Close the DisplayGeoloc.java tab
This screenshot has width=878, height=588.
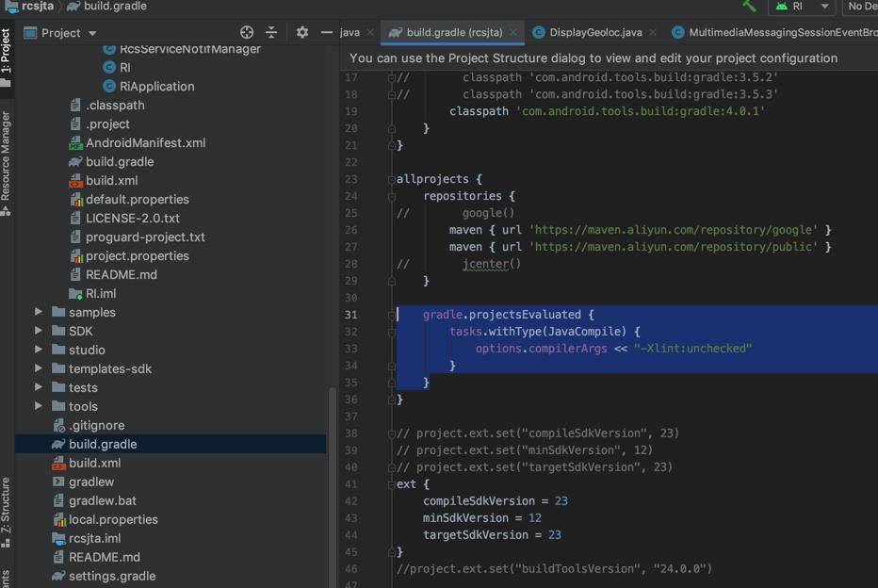[652, 32]
